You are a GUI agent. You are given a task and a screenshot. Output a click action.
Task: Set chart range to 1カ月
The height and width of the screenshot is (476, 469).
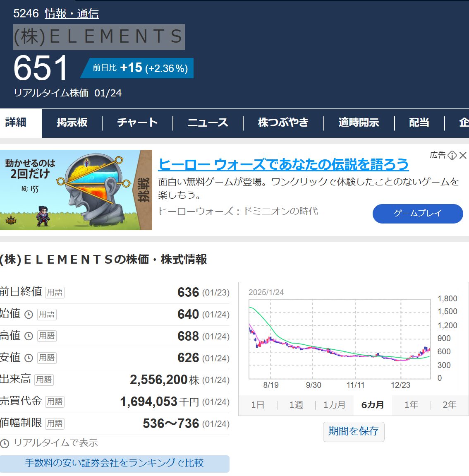[334, 405]
